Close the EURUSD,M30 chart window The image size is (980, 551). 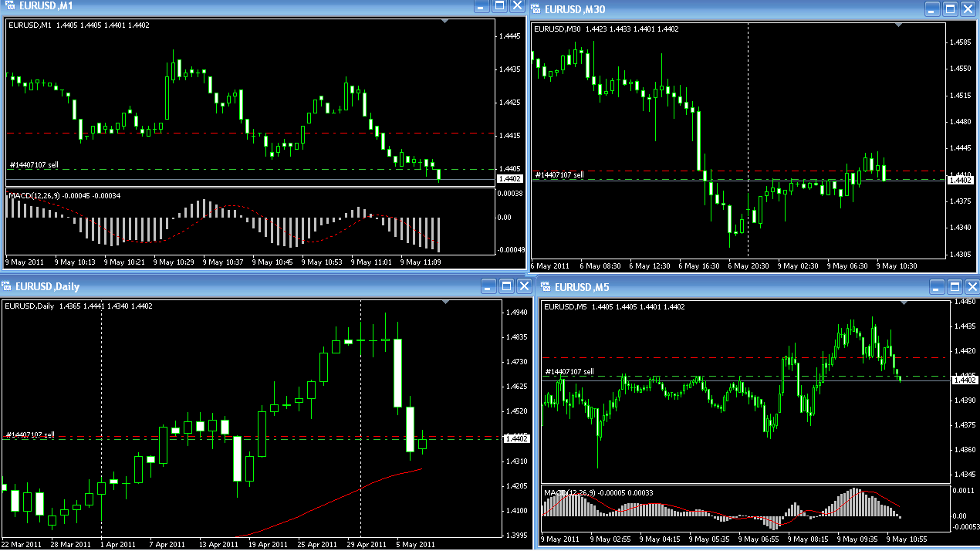pyautogui.click(x=968, y=9)
